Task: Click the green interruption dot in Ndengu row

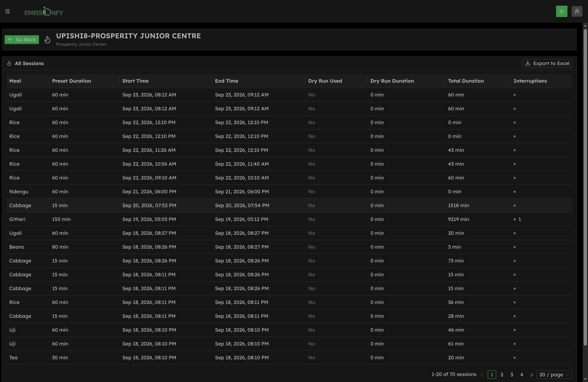Action: [514, 192]
